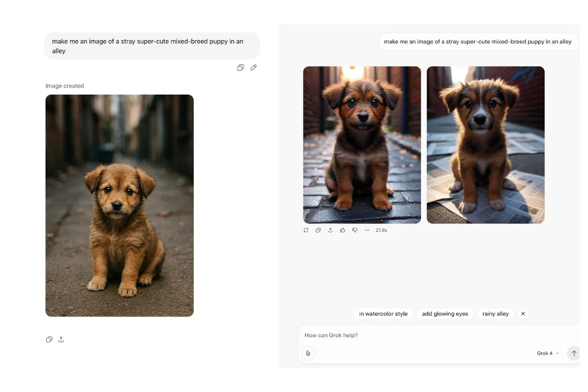
Task: Choose the 'in watercolor style' suggestion
Action: 383,314
